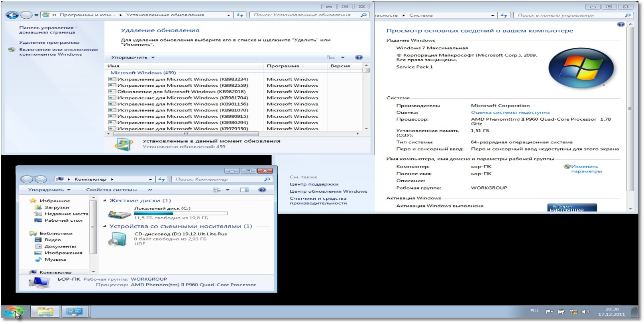
Task: Click Изменить параметры link
Action: (586, 169)
